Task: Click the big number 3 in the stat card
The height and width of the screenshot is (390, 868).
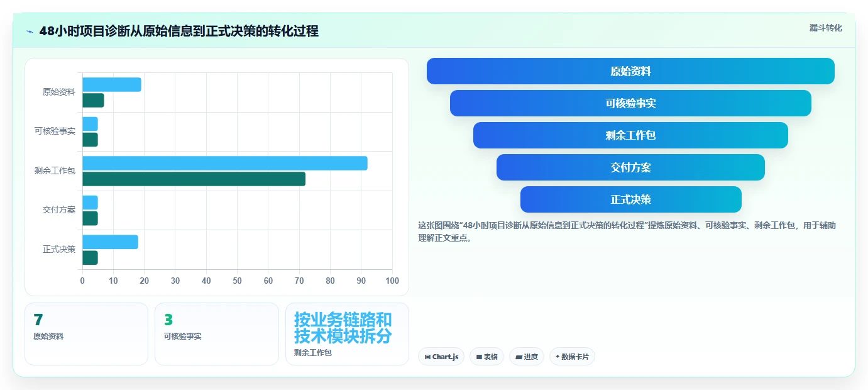Action: (168, 320)
